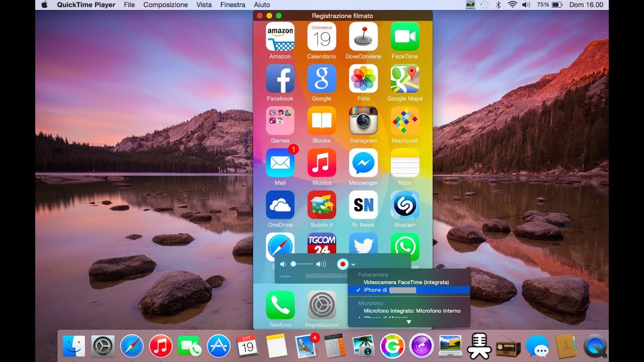The image size is (644, 362).
Task: Open Time Machine icon in menu bar
Action: click(x=484, y=5)
